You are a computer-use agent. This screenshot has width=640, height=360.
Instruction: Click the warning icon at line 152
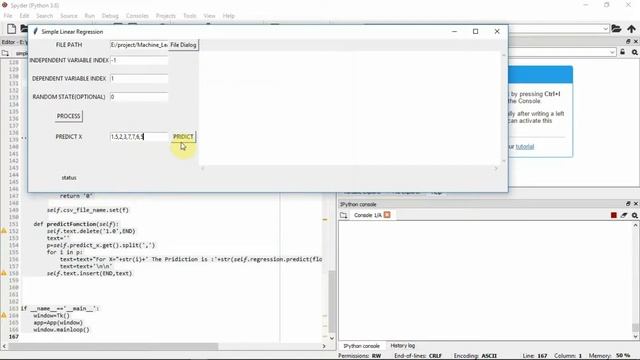click(4, 231)
